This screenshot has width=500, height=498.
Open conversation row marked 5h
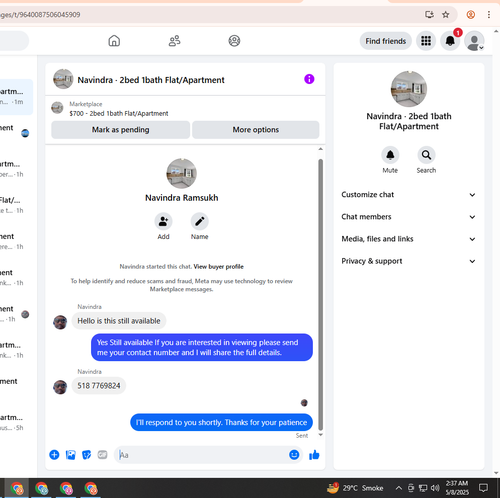[16, 422]
